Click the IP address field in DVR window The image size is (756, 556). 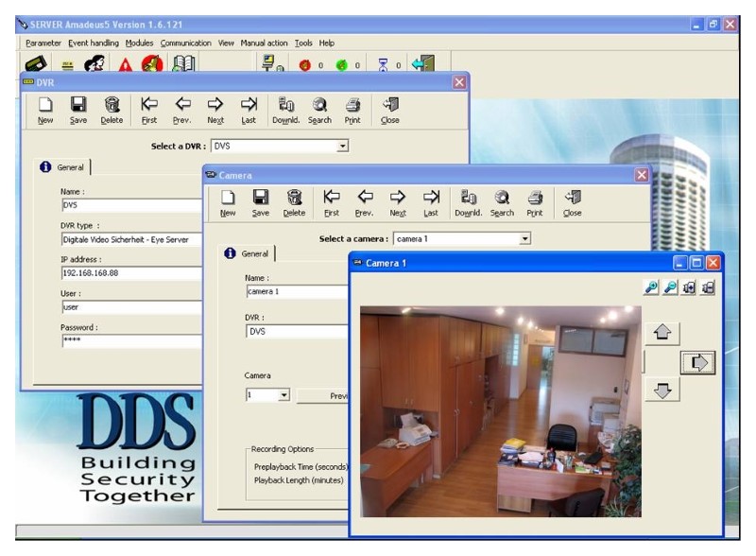(130, 273)
